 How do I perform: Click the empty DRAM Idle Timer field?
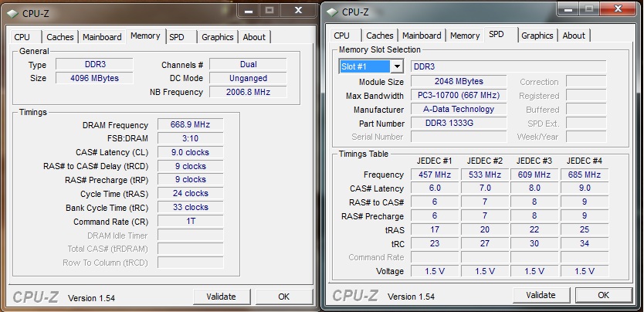[x=191, y=236]
